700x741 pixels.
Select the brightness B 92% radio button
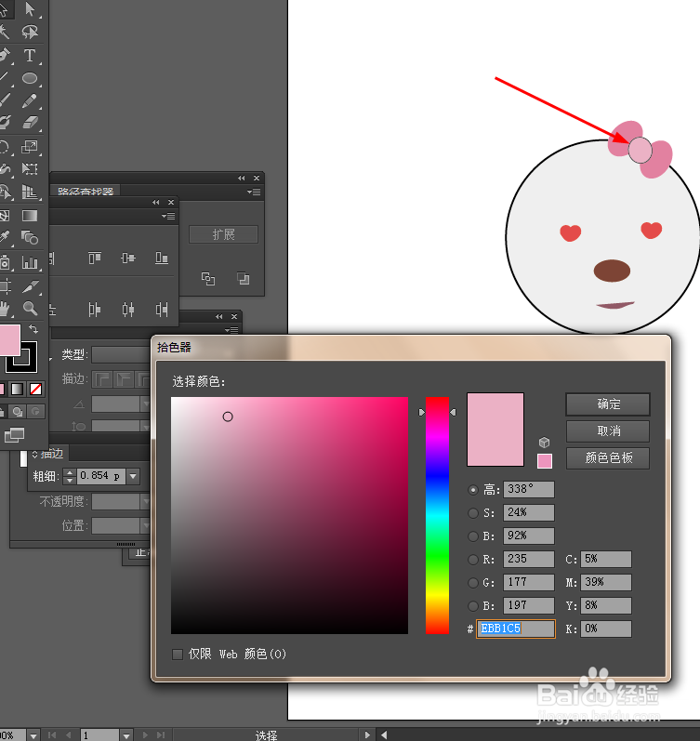(x=472, y=536)
